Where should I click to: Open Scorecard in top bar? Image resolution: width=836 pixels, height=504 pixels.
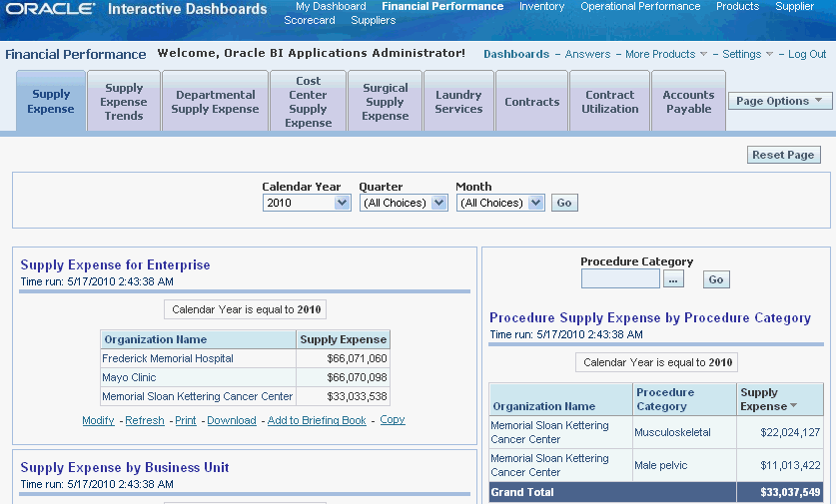click(310, 20)
